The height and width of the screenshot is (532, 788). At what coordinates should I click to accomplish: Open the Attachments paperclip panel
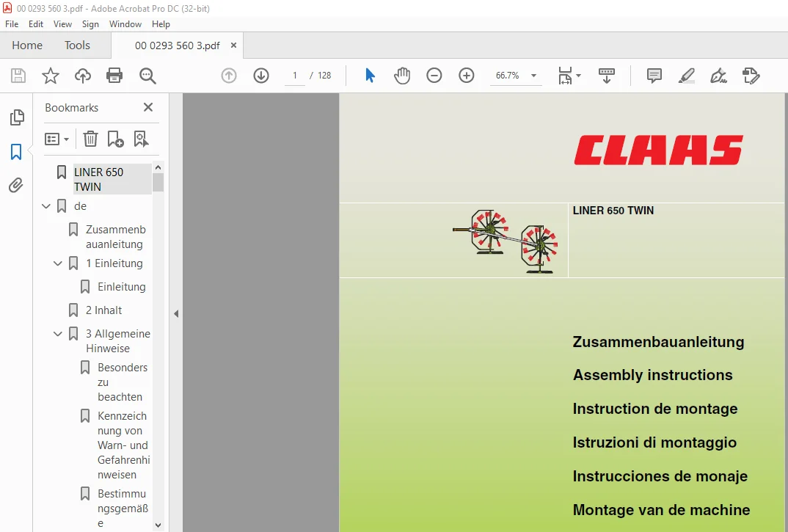[x=16, y=185]
